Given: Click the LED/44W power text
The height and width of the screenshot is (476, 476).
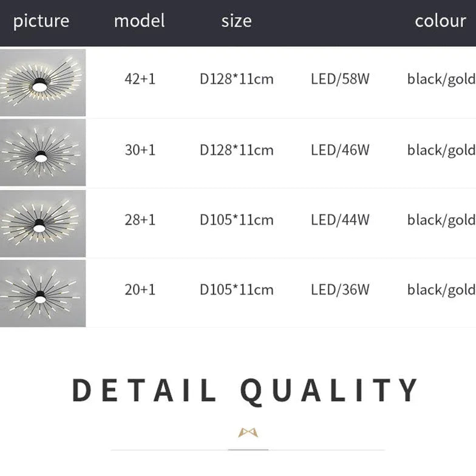Looking at the screenshot, I should point(340,220).
